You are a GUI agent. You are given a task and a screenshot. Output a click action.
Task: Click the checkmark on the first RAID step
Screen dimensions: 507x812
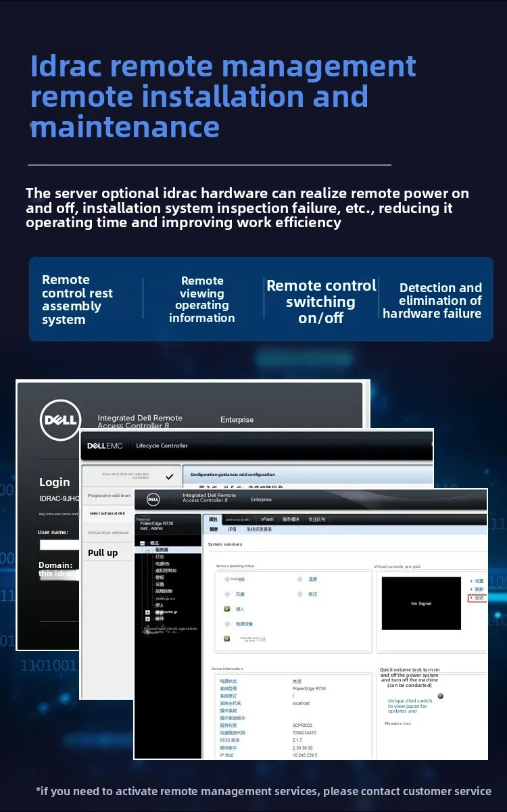(169, 476)
